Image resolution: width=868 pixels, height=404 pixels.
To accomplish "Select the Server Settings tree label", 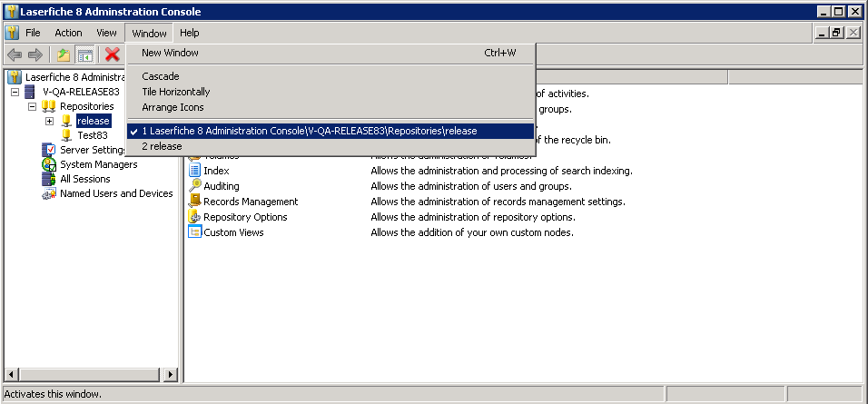I will tap(93, 150).
